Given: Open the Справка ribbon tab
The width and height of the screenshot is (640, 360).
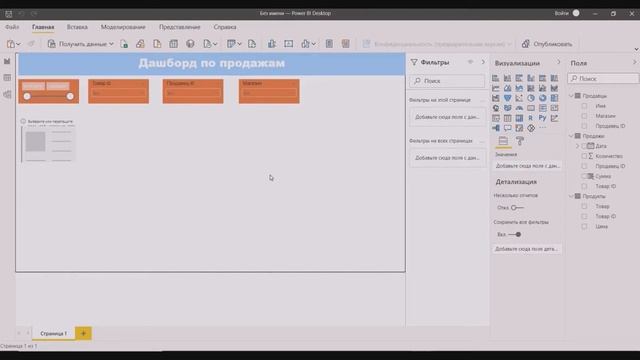Looking at the screenshot, I should point(225,27).
